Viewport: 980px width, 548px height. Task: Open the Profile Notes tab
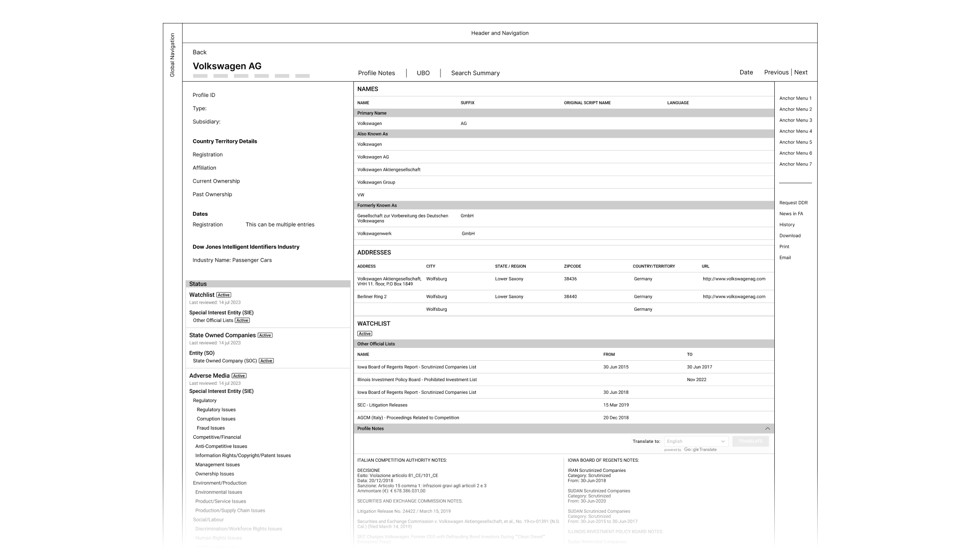[376, 73]
